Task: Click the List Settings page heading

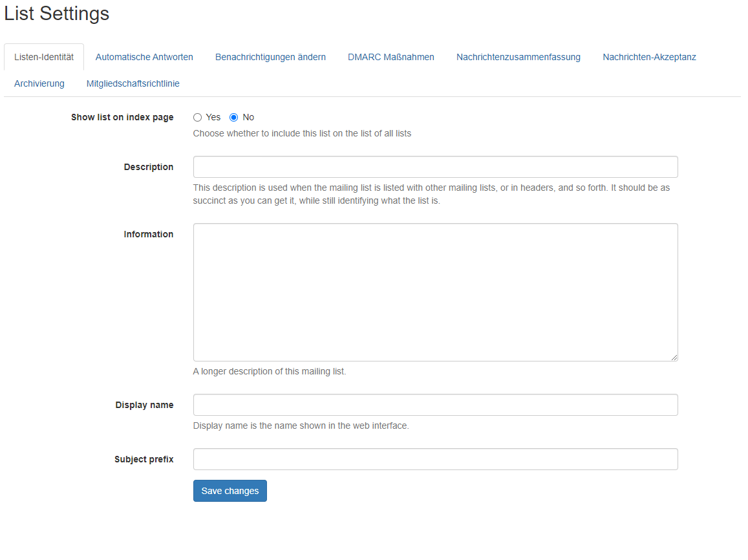Action: click(x=57, y=14)
